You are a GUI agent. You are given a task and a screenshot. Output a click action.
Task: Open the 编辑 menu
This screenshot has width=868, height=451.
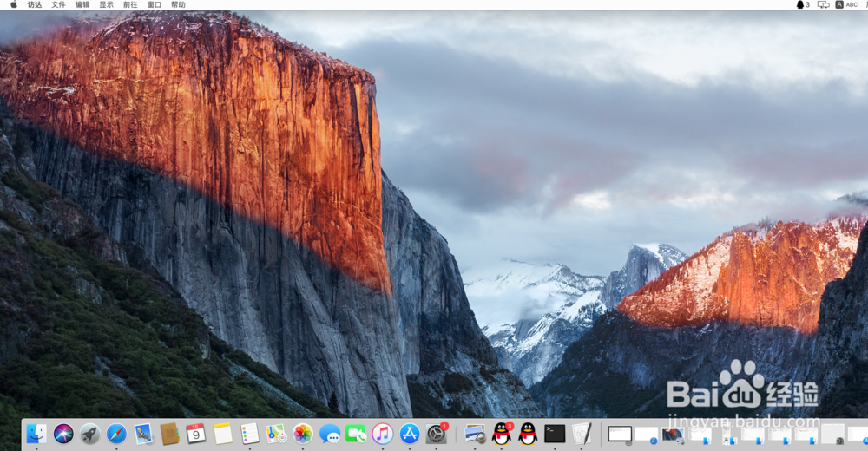pos(82,4)
